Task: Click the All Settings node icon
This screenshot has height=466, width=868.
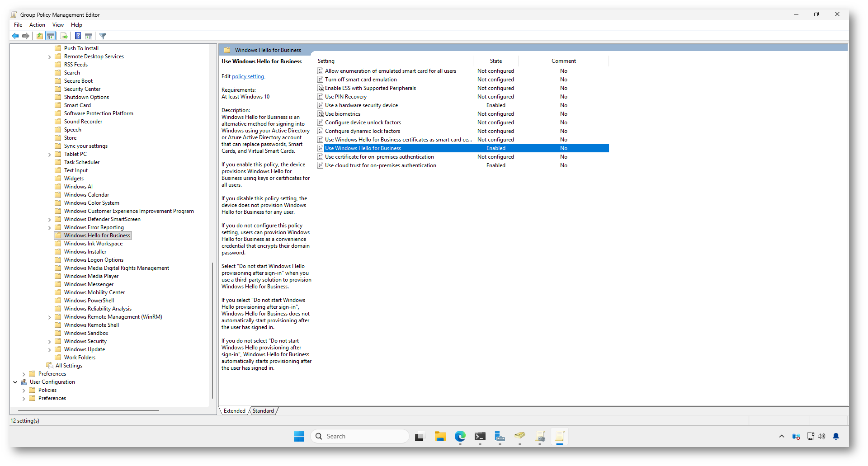Action: 50,366
